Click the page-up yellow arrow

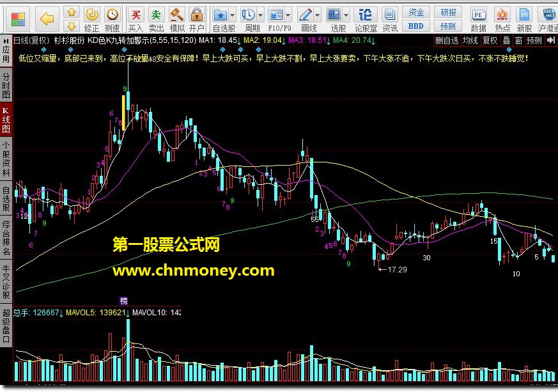tap(72, 12)
